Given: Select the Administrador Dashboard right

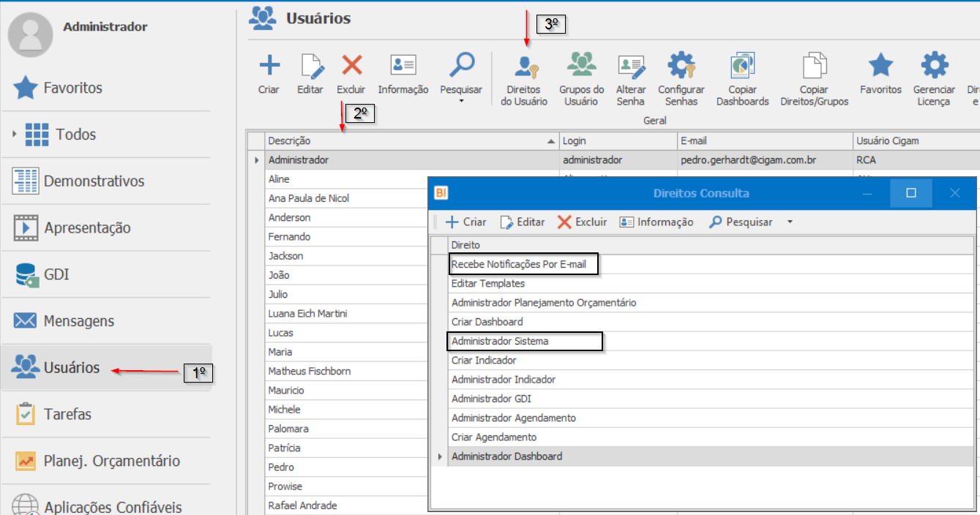Looking at the screenshot, I should pyautogui.click(x=711, y=456).
